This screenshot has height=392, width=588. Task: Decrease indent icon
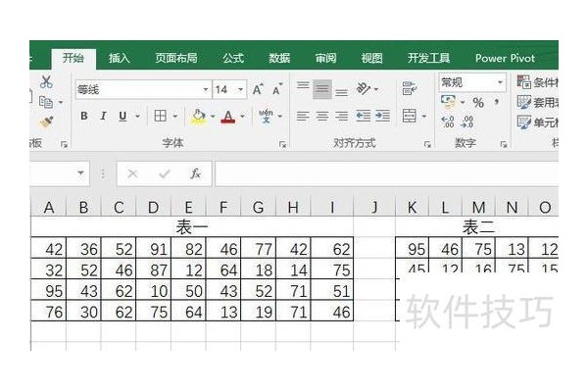click(363, 116)
